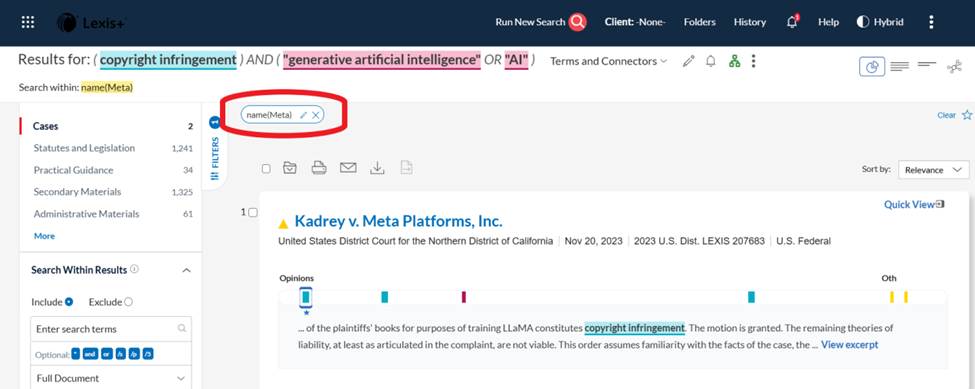Open the green search tree icon
This screenshot has width=975, height=389.
coord(735,62)
